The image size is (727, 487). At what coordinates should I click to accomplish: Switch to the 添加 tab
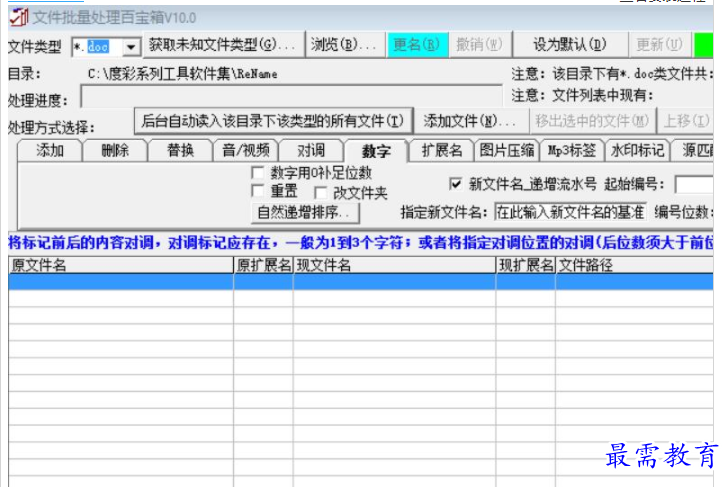50,151
